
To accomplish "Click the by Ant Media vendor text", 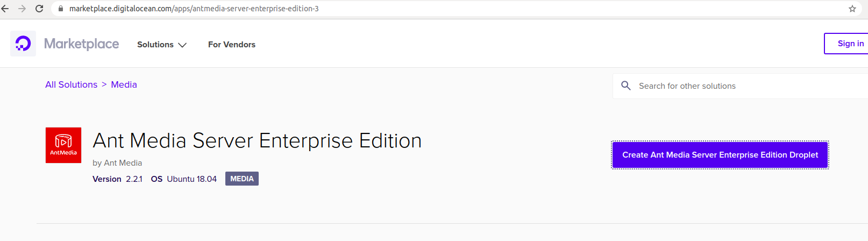I will [x=117, y=163].
